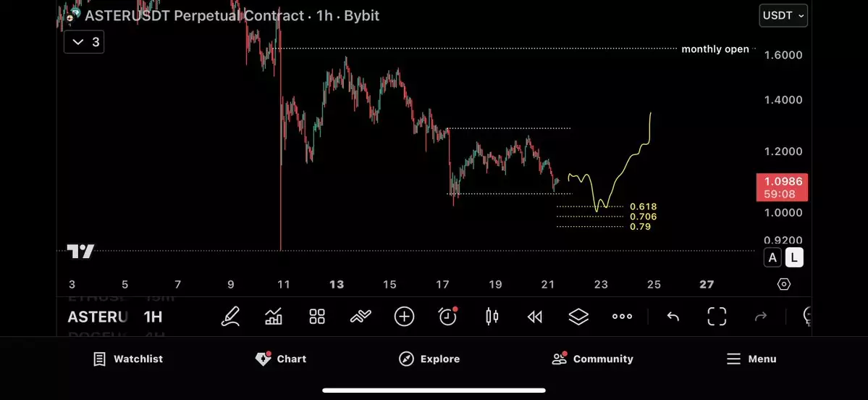Viewport: 868px width, 400px height.
Task: Open the 1H timeframe selector
Action: [153, 317]
